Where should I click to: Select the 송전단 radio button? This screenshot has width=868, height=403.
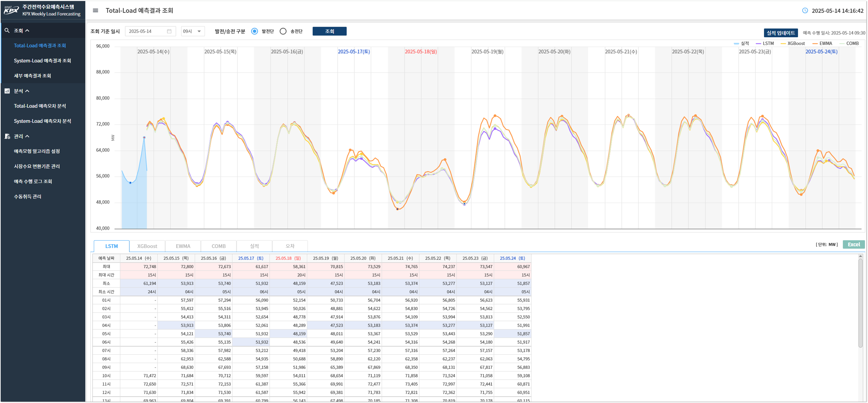pyautogui.click(x=283, y=31)
